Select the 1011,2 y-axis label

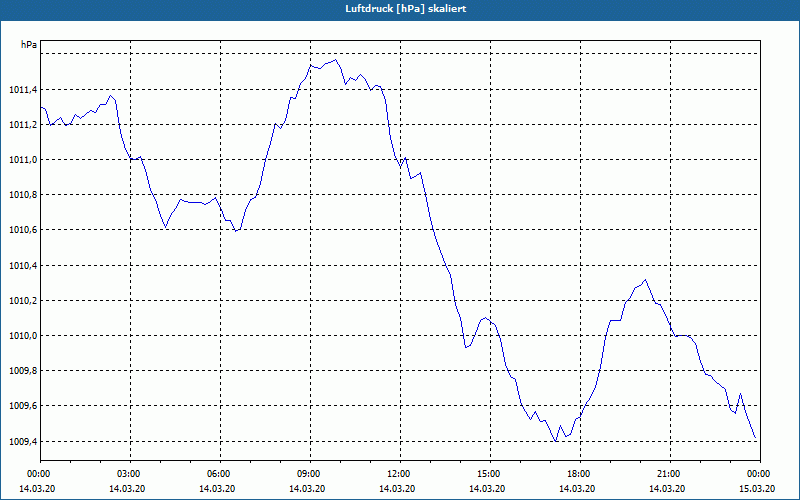click(23, 124)
